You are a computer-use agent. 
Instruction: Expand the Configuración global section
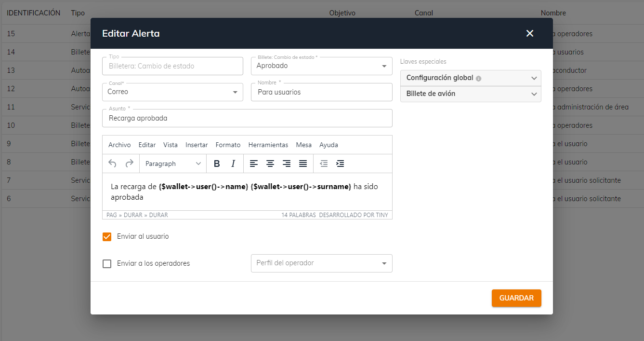pos(471,78)
